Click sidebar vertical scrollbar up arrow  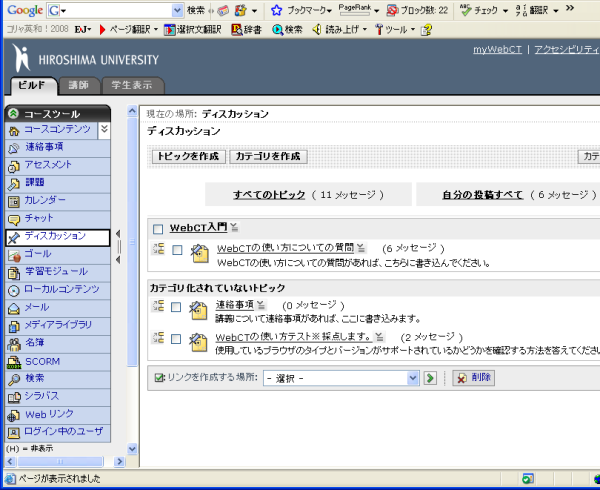pos(132,111)
